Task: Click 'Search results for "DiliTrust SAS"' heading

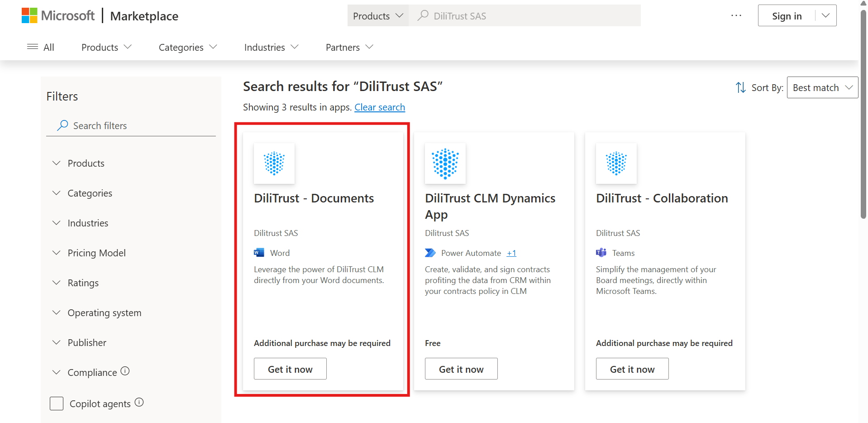Action: [343, 86]
